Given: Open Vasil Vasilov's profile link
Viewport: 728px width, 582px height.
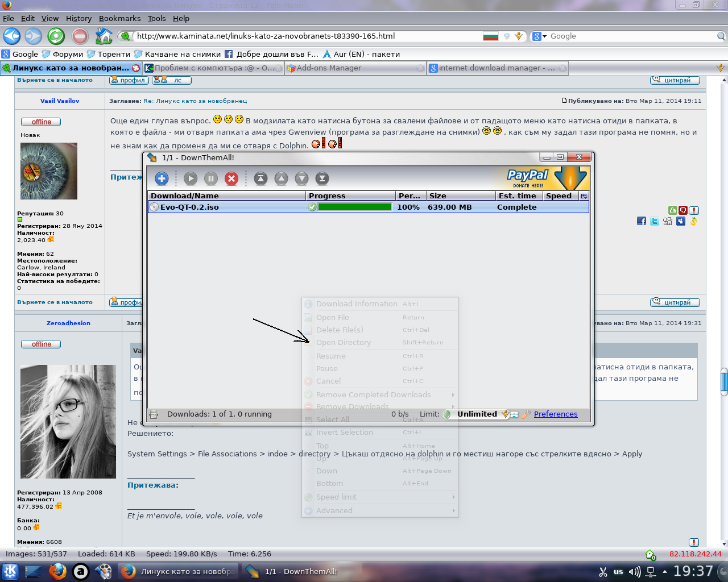Looking at the screenshot, I should (x=60, y=101).
